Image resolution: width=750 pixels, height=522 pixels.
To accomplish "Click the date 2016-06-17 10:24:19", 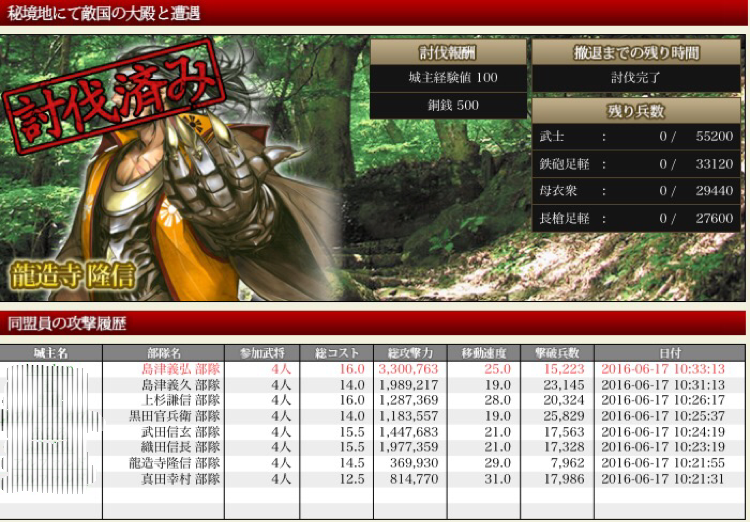I will coord(663,432).
